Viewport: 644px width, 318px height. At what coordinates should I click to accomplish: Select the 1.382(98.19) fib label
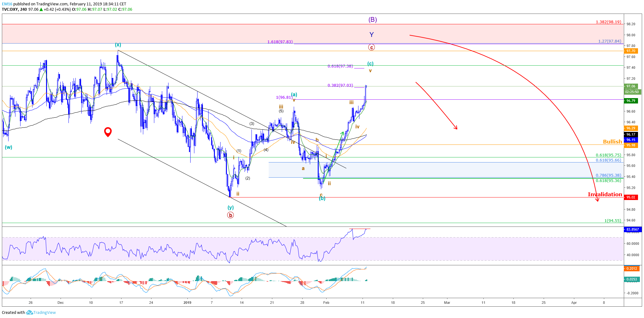coord(608,22)
